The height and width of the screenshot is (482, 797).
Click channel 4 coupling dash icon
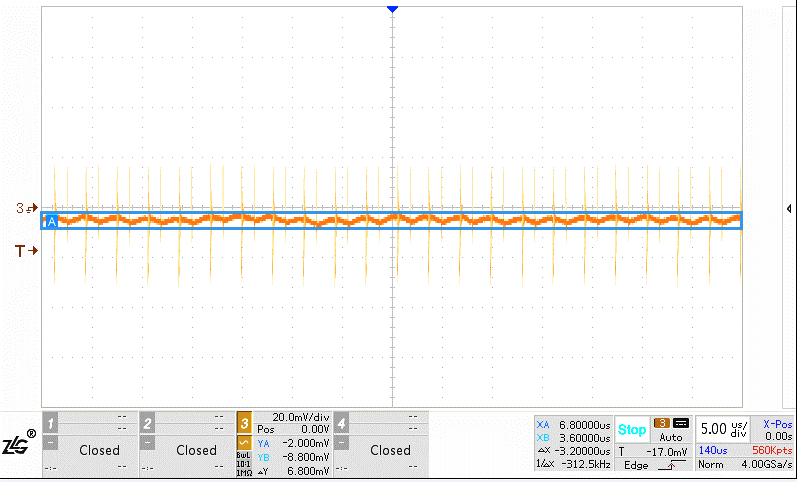(x=342, y=443)
